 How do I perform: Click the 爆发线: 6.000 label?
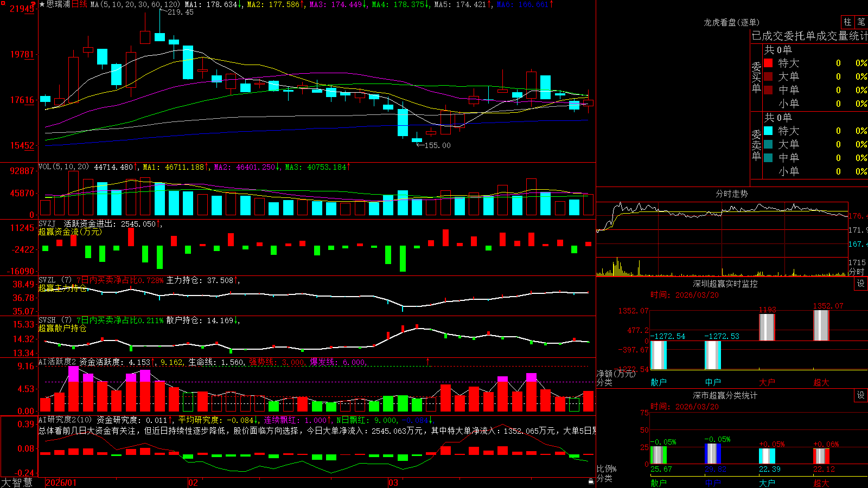coord(338,362)
